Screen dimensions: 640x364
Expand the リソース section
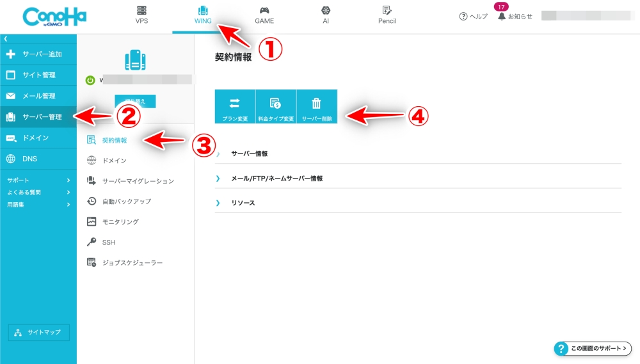point(243,203)
